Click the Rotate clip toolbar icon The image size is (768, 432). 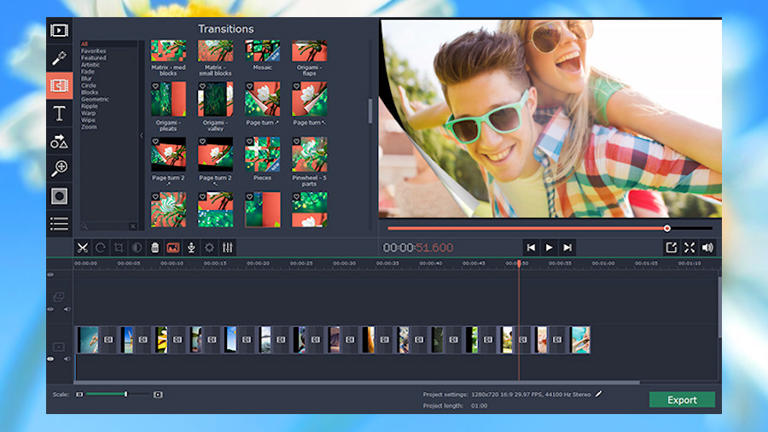click(100, 248)
